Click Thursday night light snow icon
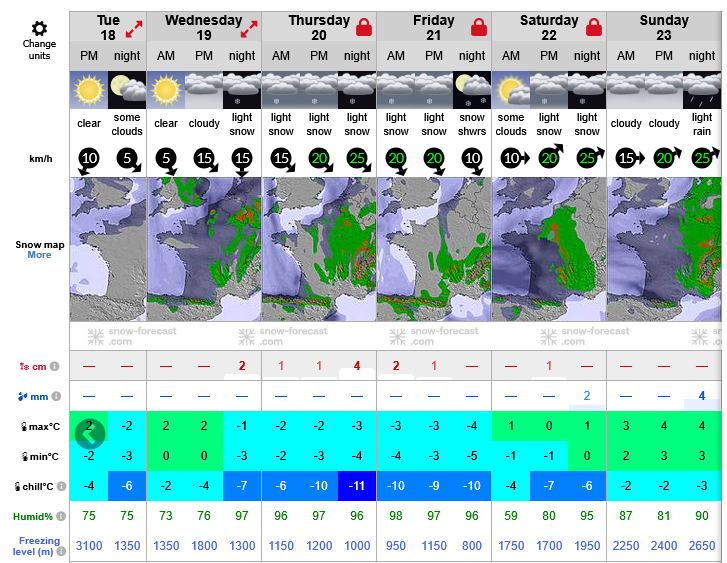This screenshot has width=727, height=563. (x=357, y=90)
